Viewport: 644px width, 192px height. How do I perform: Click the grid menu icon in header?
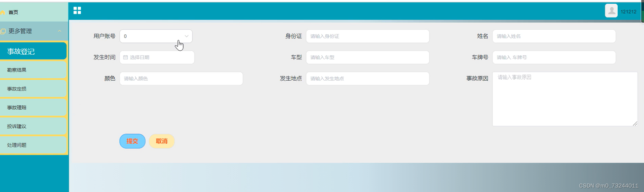pyautogui.click(x=77, y=10)
